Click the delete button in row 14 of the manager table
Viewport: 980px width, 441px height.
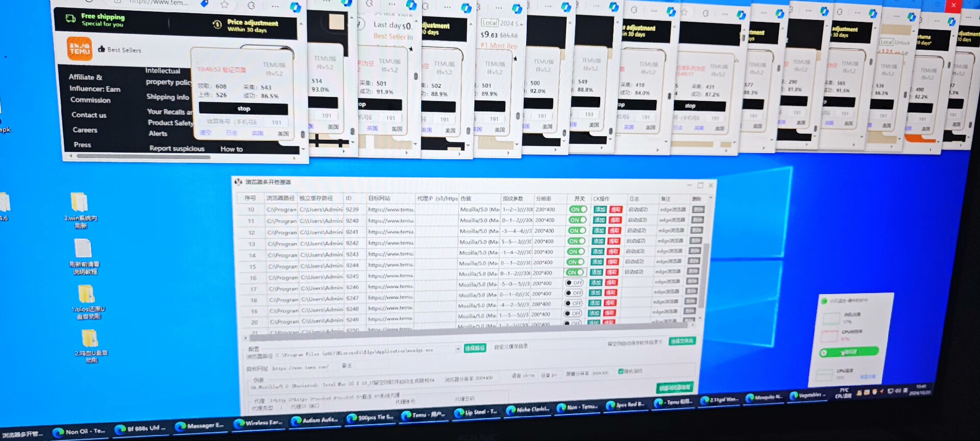(x=695, y=251)
